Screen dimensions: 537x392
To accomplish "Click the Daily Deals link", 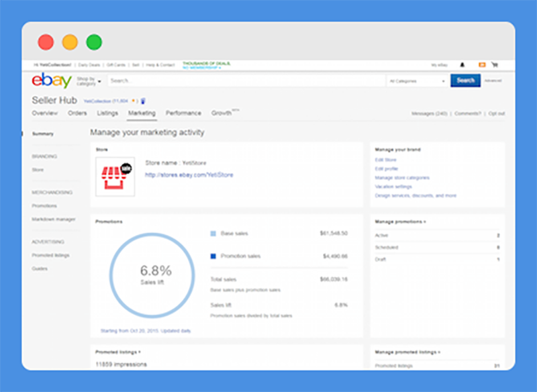I will click(89, 64).
